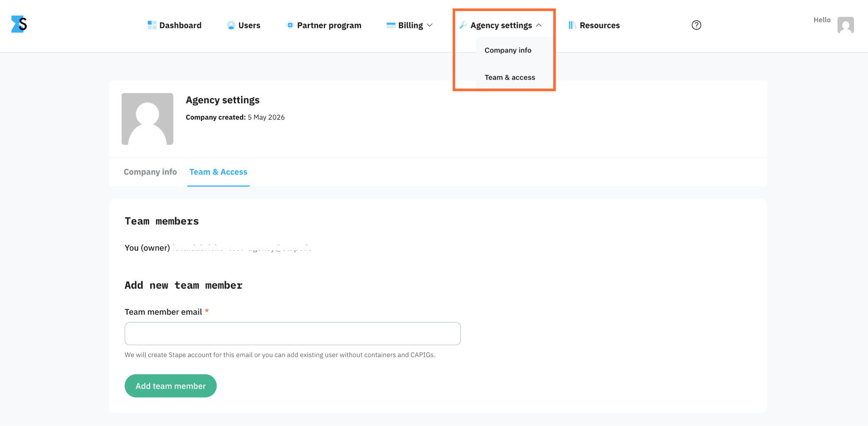Click the Stape logo icon
This screenshot has height=426, width=868.
[19, 24]
